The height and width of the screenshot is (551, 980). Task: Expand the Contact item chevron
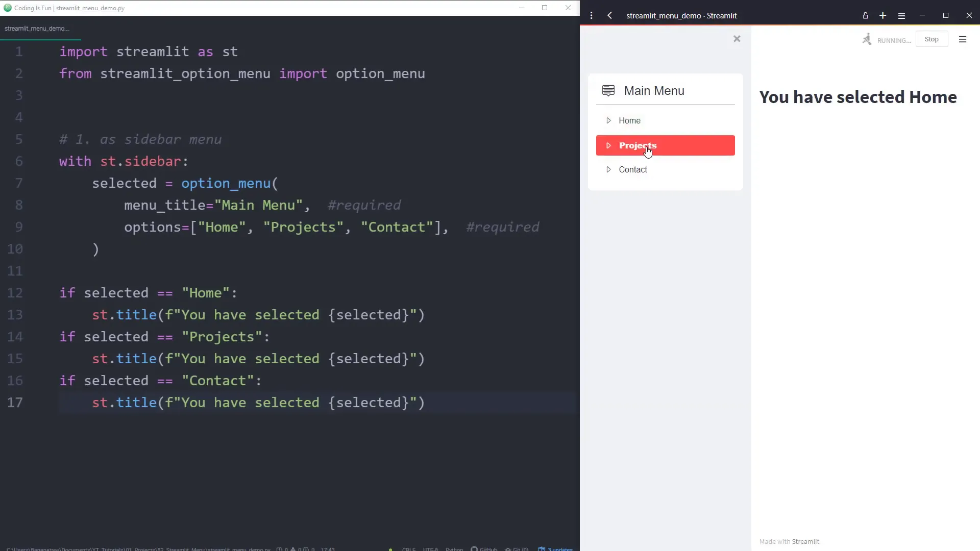pos(608,169)
